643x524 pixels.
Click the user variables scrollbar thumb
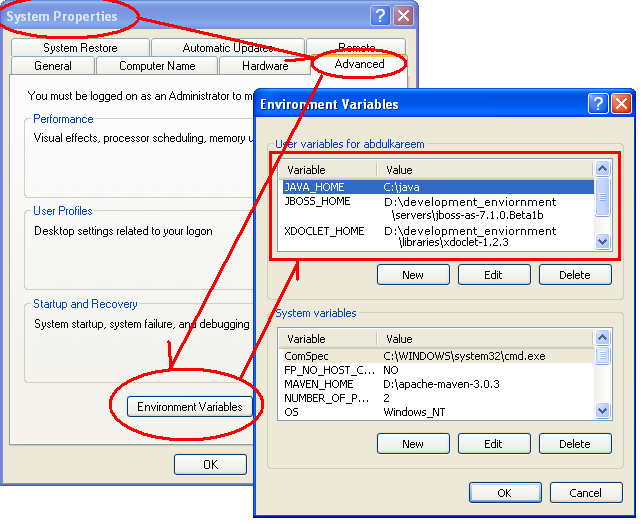(602, 197)
